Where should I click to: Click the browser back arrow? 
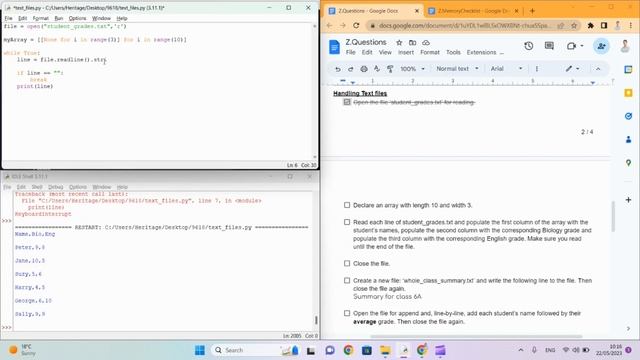click(329, 25)
